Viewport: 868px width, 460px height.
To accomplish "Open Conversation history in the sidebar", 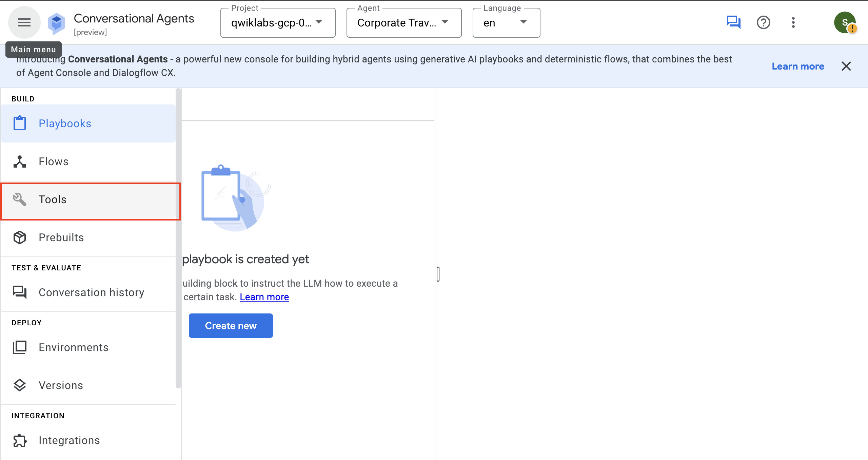I will click(x=88, y=292).
